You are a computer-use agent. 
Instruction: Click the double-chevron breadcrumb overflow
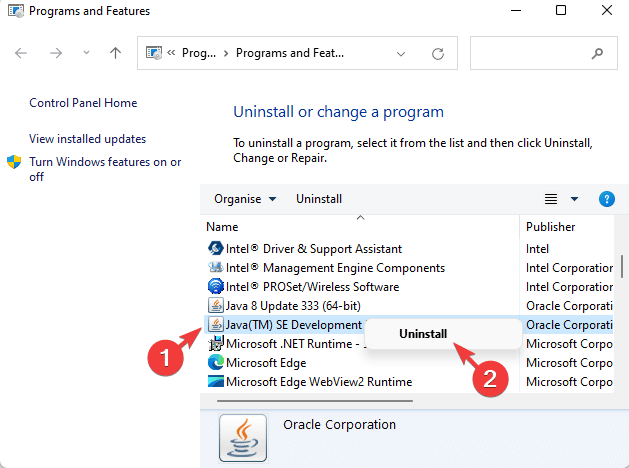(171, 53)
